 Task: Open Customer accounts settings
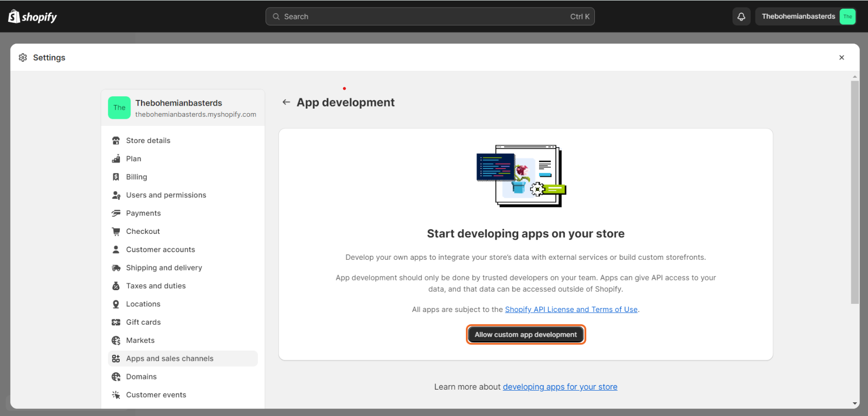point(183,250)
